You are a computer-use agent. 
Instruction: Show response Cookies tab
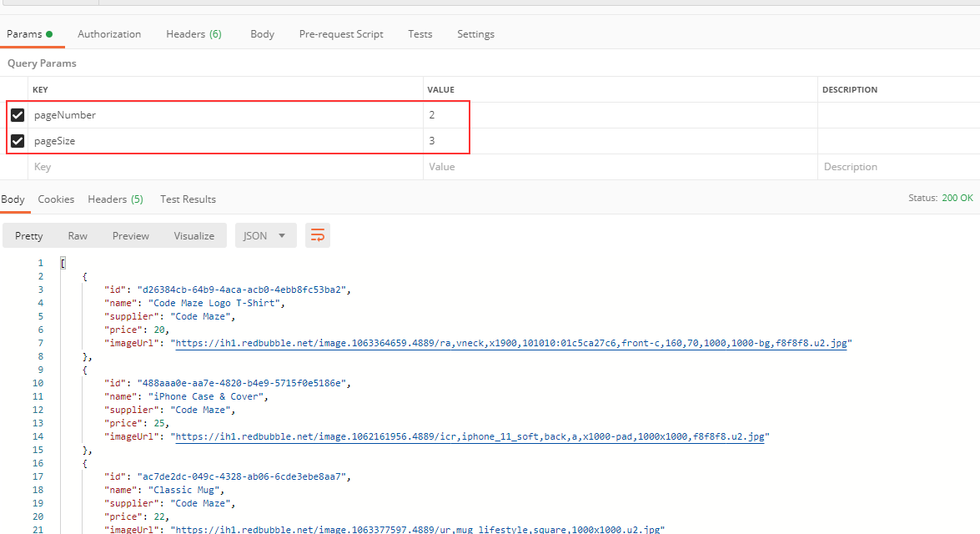tap(56, 199)
